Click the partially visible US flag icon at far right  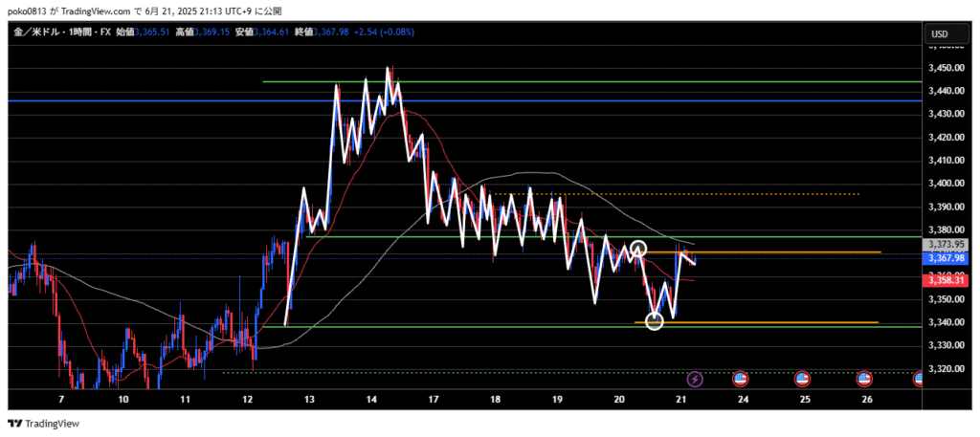(x=918, y=379)
